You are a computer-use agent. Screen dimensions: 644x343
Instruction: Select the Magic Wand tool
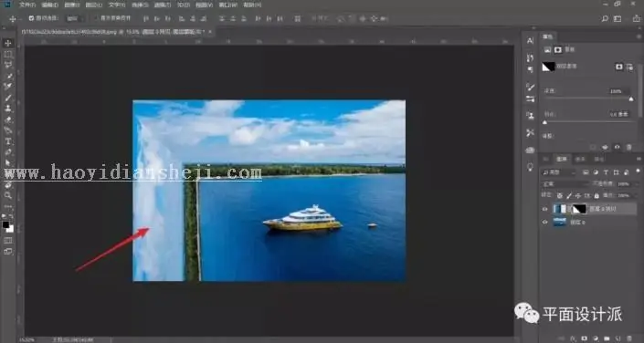click(x=8, y=76)
